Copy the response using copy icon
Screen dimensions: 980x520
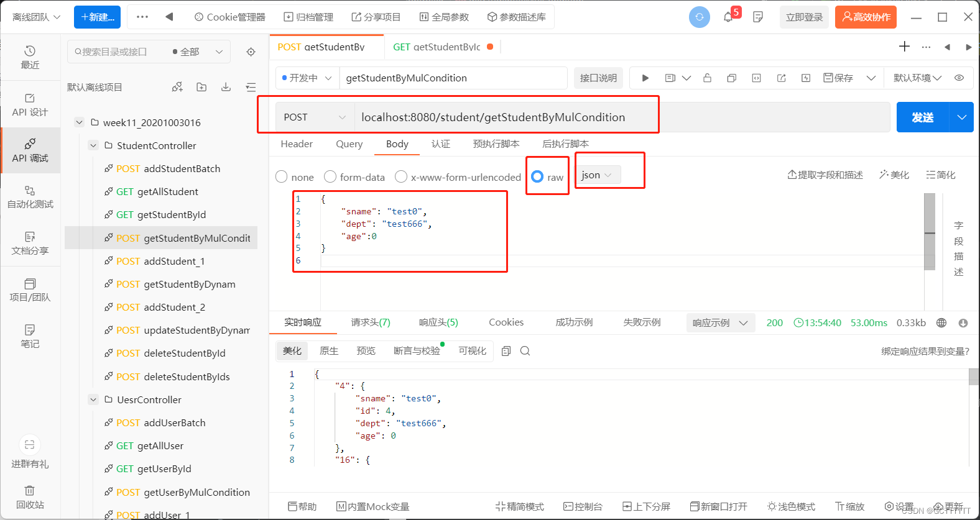(506, 351)
